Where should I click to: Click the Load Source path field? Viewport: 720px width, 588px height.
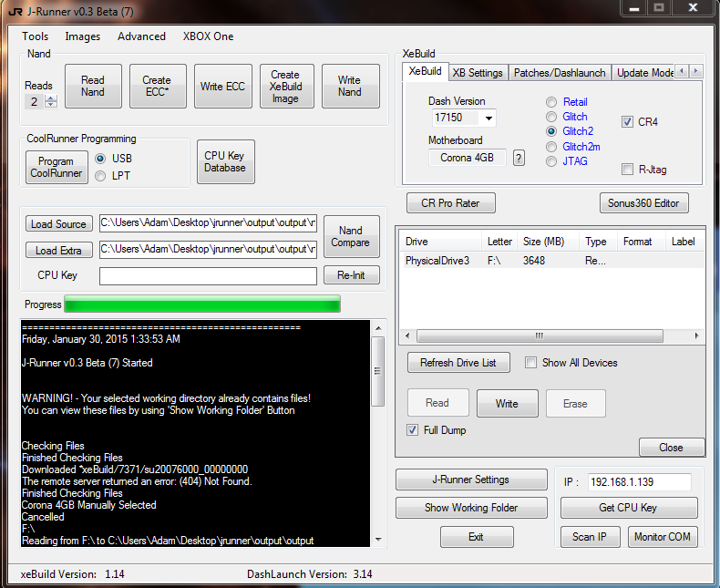[208, 223]
